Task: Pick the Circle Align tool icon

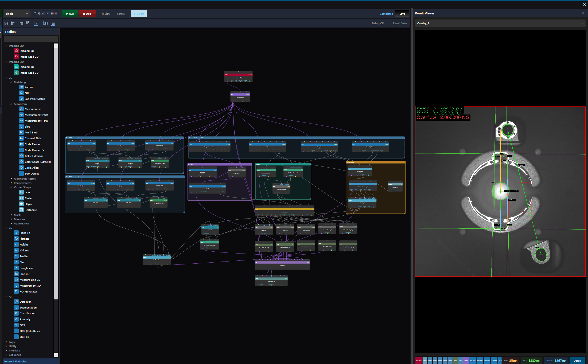Action: click(21, 168)
